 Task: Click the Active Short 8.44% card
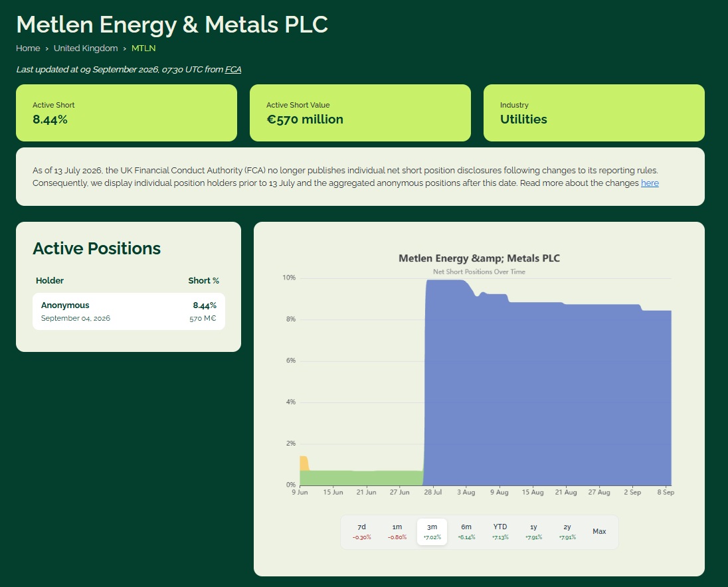tap(126, 113)
